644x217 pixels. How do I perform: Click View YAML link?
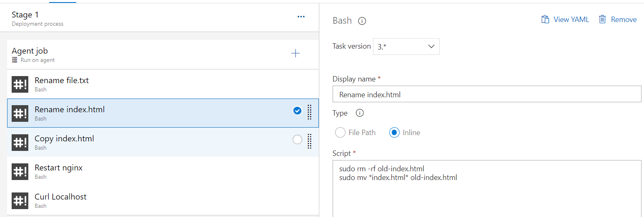pyautogui.click(x=565, y=20)
